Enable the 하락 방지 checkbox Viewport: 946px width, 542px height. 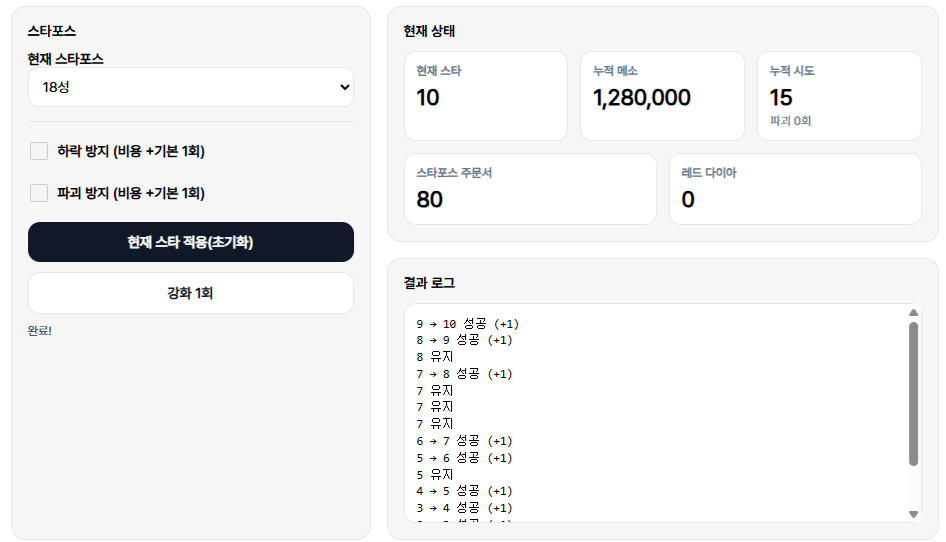click(39, 151)
